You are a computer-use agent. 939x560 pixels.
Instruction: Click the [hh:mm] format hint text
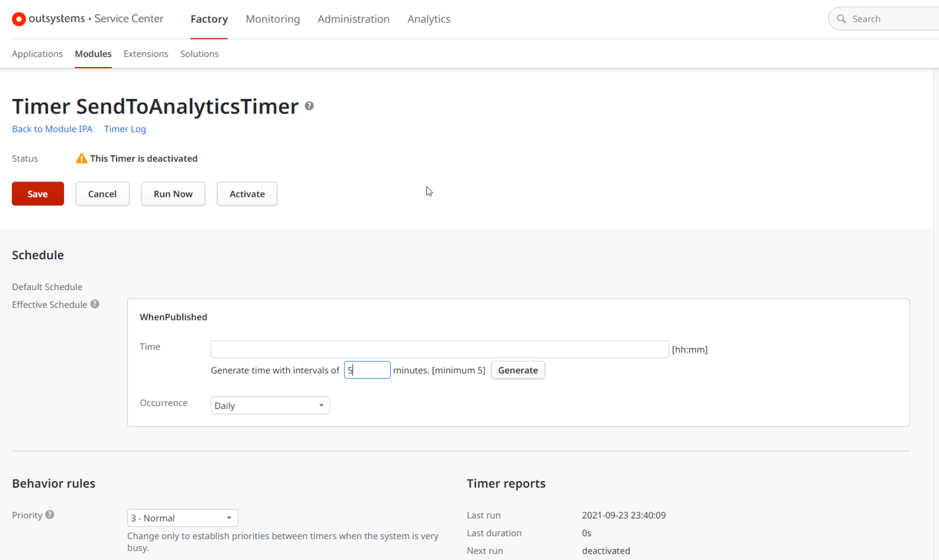[x=690, y=350]
